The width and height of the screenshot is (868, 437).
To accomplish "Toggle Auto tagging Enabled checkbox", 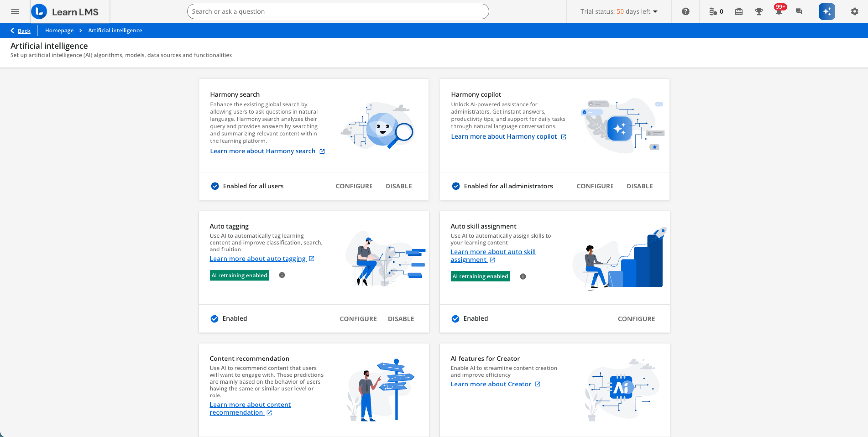I will point(214,318).
